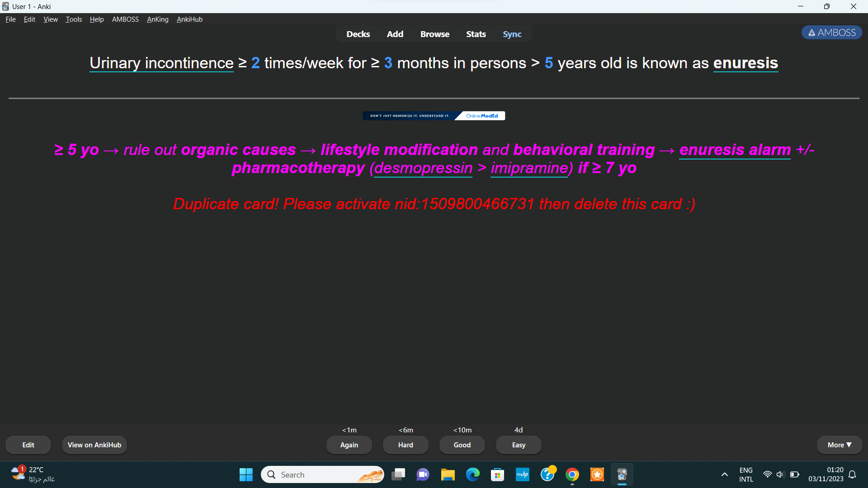Click the OnlineMedEd banner image
Image resolution: width=868 pixels, height=488 pixels.
click(434, 116)
